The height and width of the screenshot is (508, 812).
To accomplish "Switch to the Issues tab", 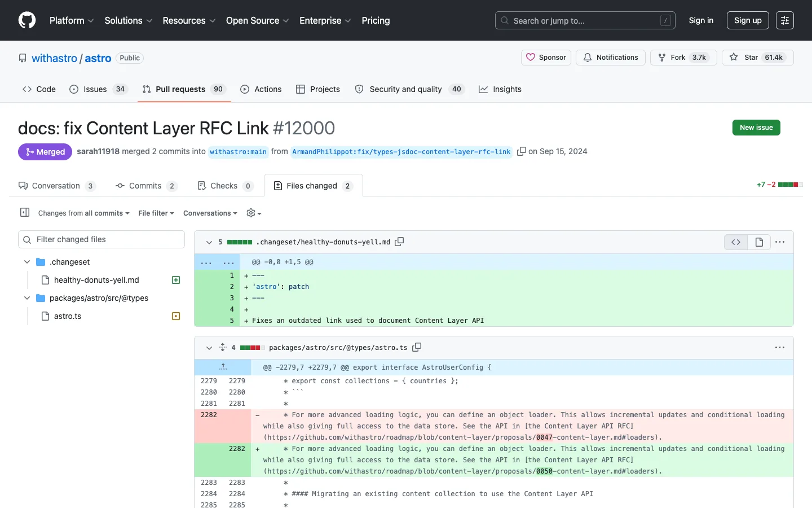I will 99,89.
